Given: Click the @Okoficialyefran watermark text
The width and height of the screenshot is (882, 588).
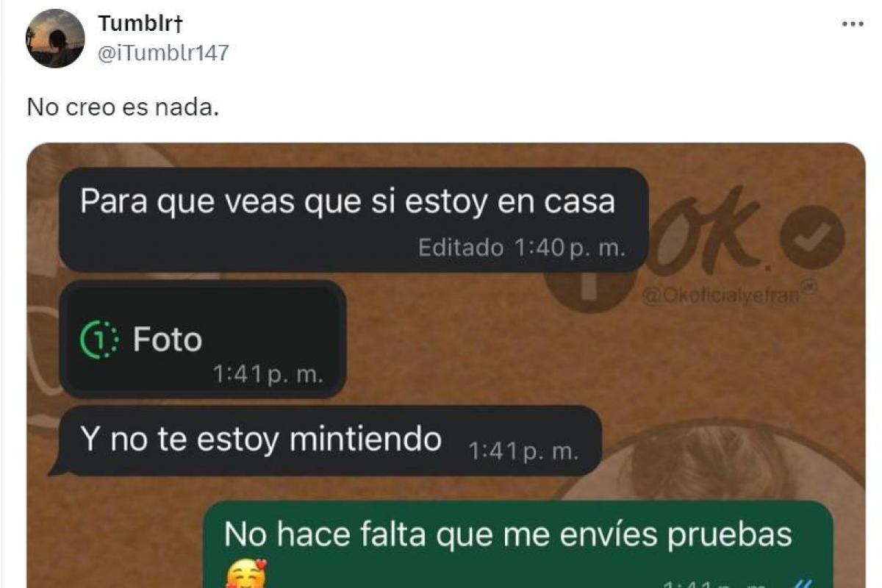Looking at the screenshot, I should (720, 295).
